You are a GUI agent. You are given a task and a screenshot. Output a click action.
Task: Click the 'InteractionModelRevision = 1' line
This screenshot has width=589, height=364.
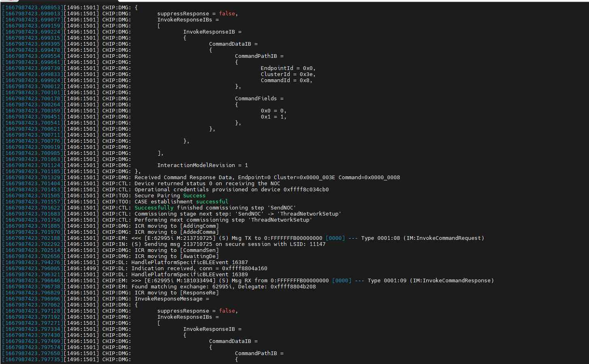[203, 165]
